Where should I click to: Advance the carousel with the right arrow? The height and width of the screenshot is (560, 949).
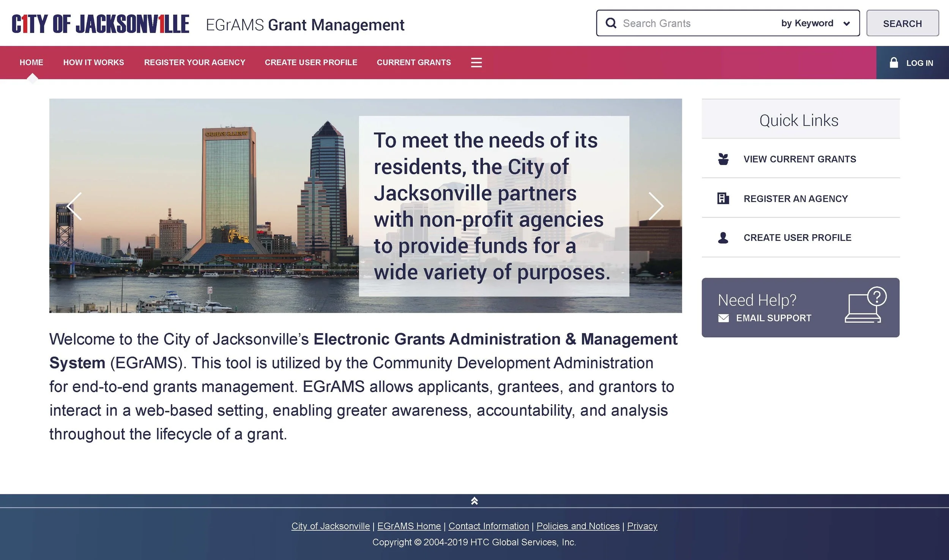pyautogui.click(x=656, y=206)
